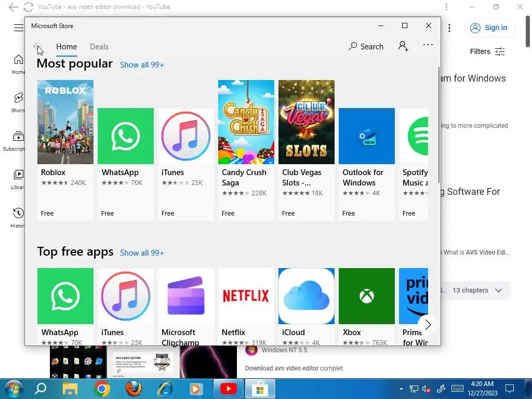Launch Chrome from taskbar

click(102, 389)
